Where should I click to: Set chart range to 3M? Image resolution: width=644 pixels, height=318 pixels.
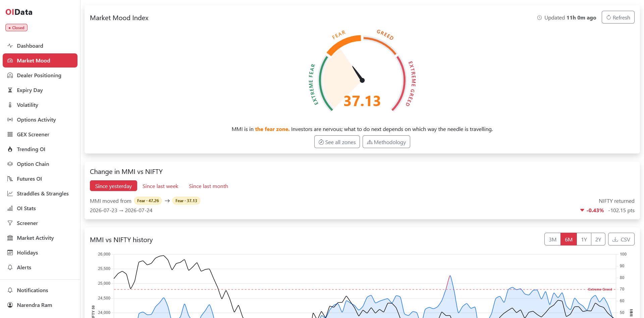(x=552, y=239)
